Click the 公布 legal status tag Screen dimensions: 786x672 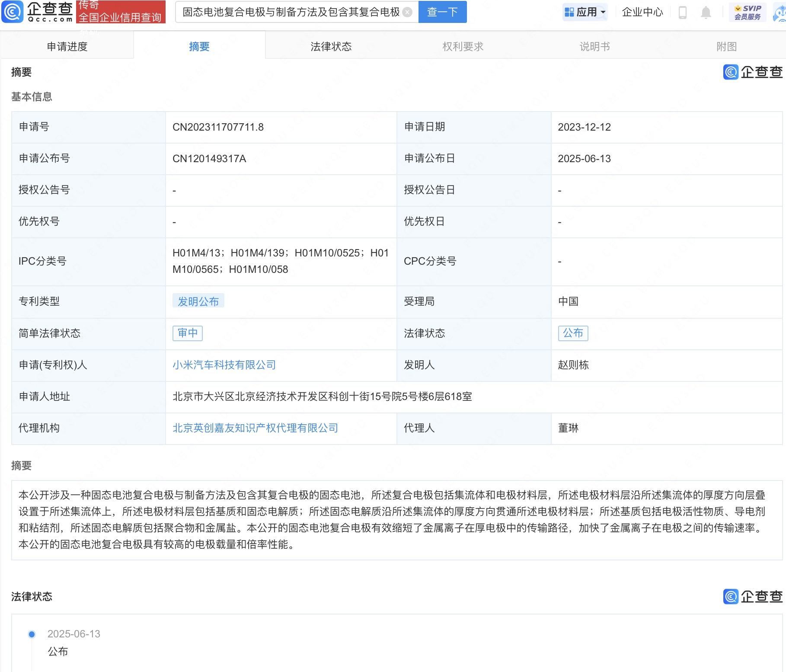point(573,333)
